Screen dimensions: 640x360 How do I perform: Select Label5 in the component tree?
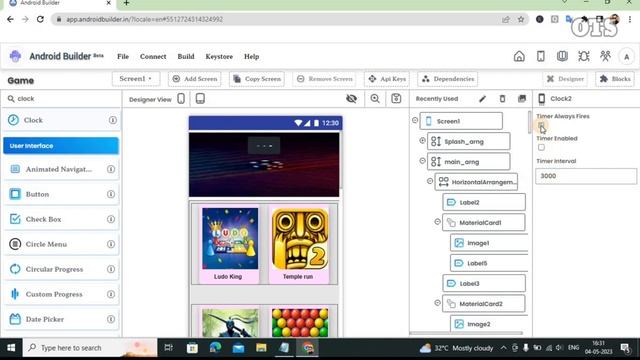click(x=489, y=263)
